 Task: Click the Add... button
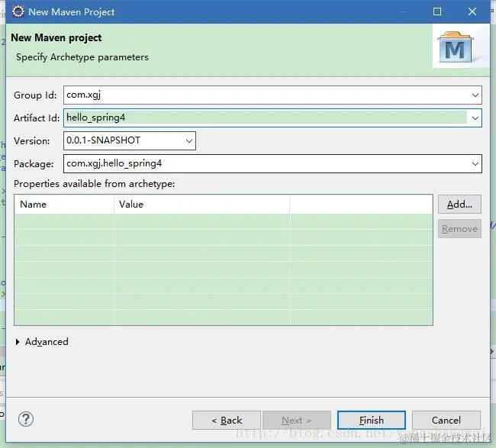459,205
